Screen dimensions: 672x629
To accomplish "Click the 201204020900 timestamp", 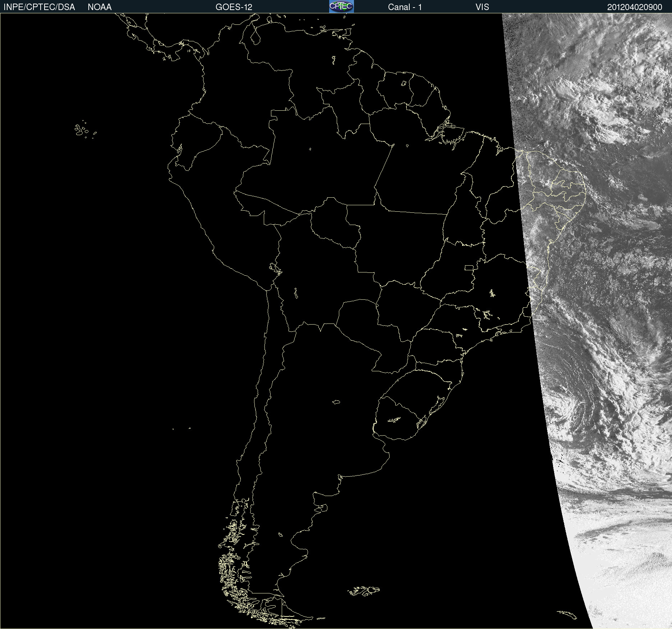I will (x=635, y=7).
